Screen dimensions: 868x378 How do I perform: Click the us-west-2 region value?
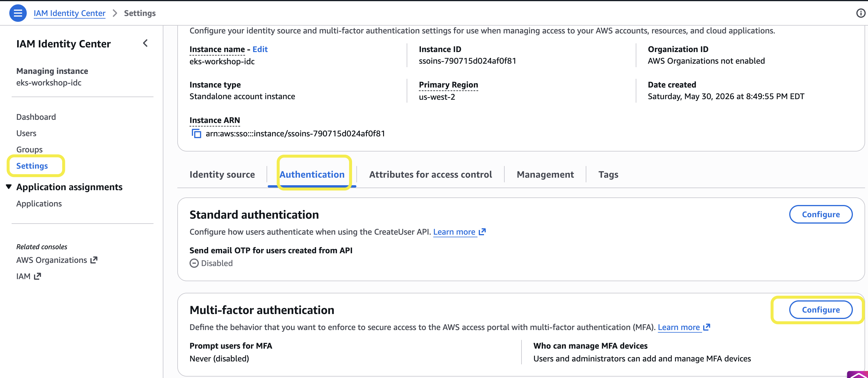pos(437,97)
